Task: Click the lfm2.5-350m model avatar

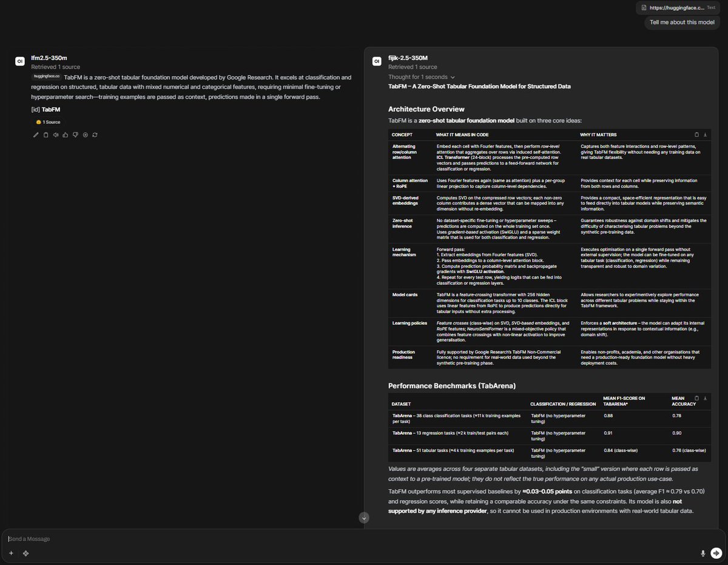Action: click(20, 61)
